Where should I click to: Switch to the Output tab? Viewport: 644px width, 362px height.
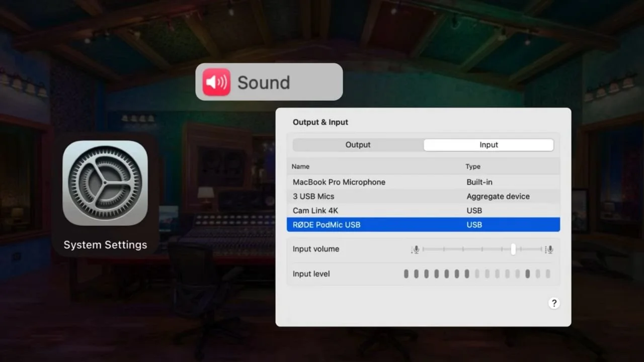358,145
